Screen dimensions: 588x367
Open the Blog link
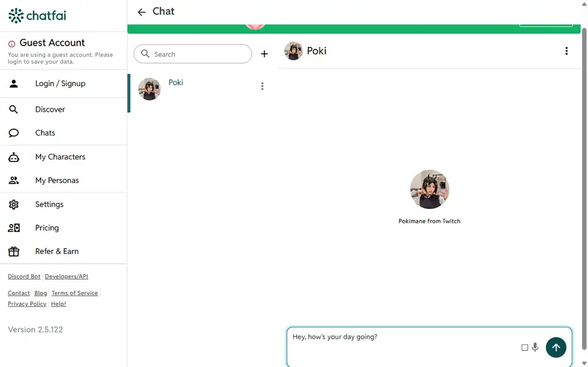tap(41, 293)
